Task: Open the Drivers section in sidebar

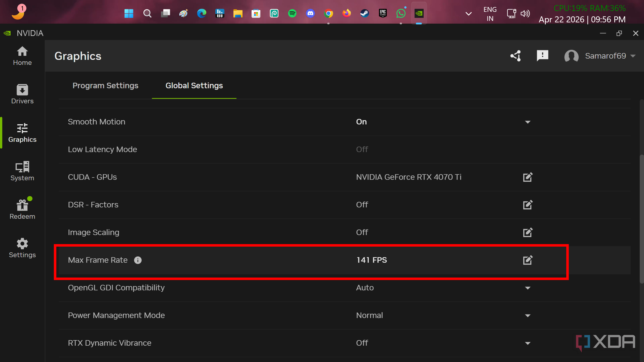Action: pos(22,94)
